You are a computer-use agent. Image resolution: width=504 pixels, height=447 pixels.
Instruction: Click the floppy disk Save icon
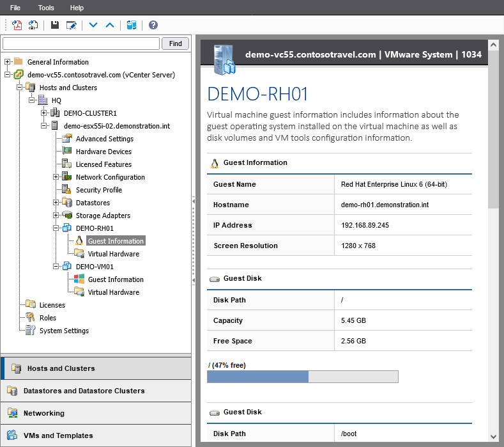[55, 25]
